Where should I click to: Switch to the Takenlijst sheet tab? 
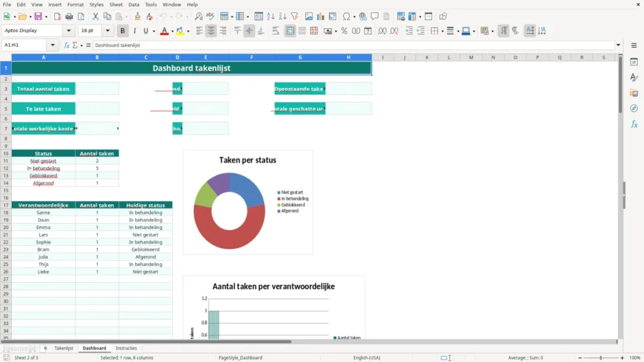[x=64, y=348]
